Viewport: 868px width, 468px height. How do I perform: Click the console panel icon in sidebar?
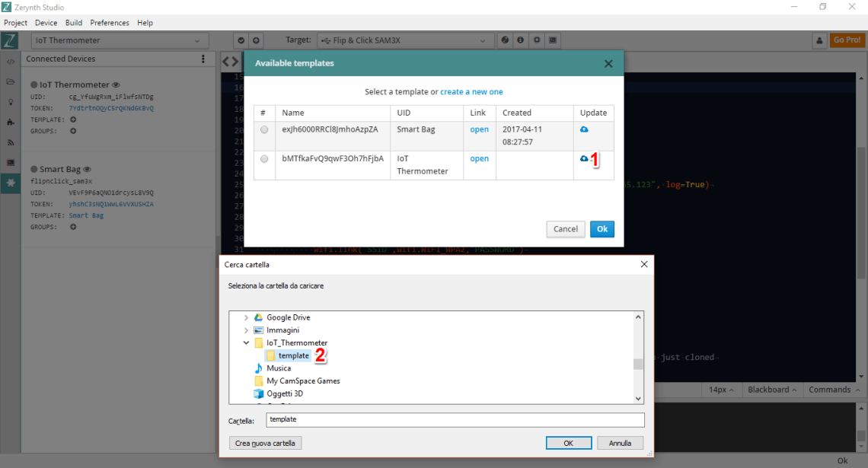coord(10,162)
